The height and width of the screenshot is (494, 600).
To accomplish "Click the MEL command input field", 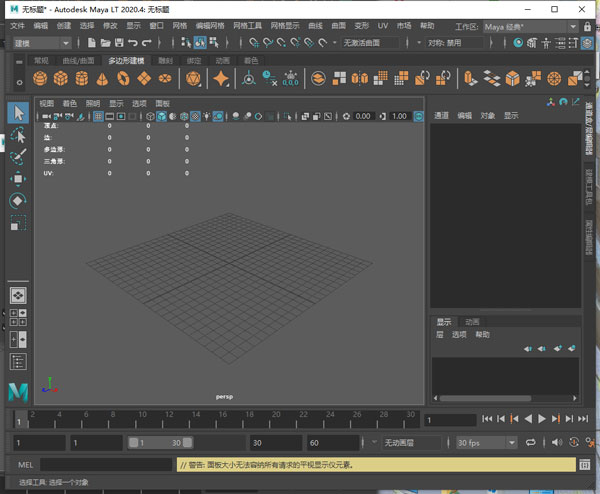I will click(106, 465).
